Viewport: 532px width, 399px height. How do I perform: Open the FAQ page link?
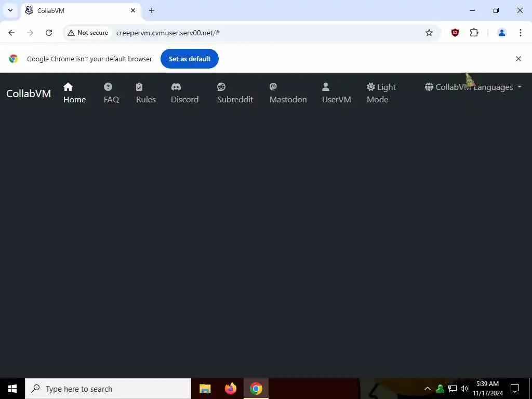point(111,93)
